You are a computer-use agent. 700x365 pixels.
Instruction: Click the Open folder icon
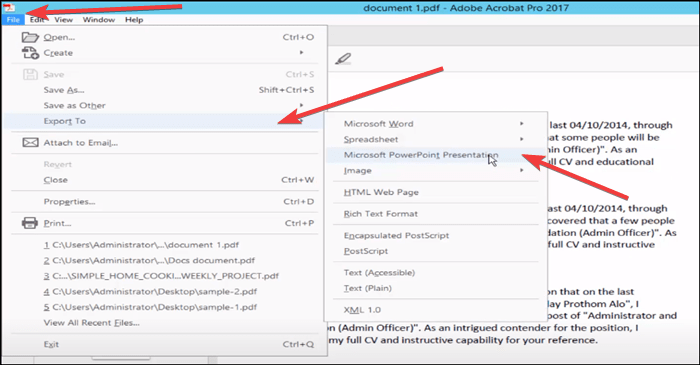pyautogui.click(x=30, y=37)
